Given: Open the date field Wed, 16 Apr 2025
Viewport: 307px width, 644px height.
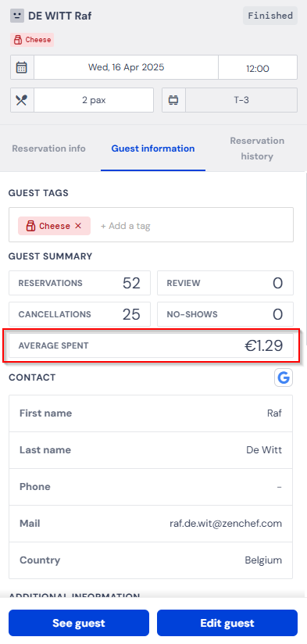Looking at the screenshot, I should 126,67.
